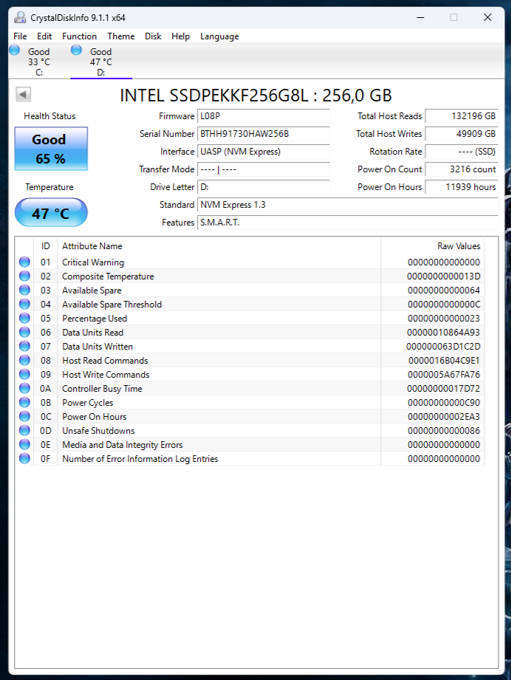
Task: Open the Help menu
Action: tap(180, 36)
